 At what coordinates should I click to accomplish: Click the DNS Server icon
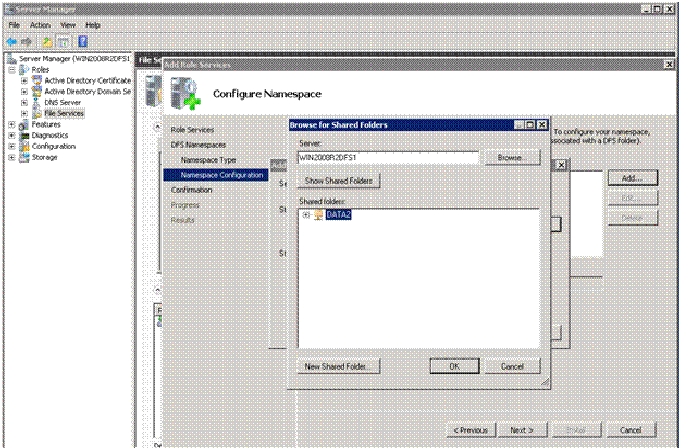coord(37,102)
